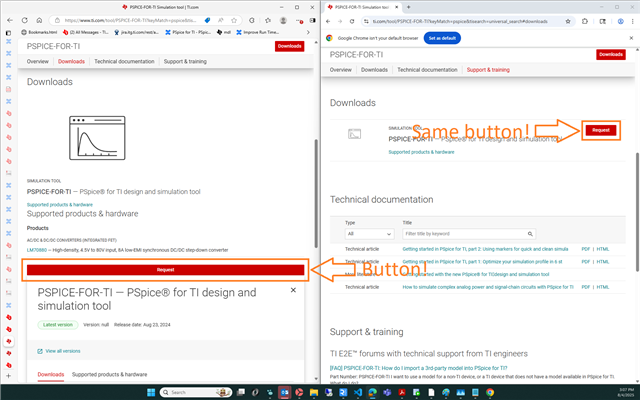Go back in the Edge window
Image resolution: width=640 pixels, height=400 pixels.
tap(10, 20)
